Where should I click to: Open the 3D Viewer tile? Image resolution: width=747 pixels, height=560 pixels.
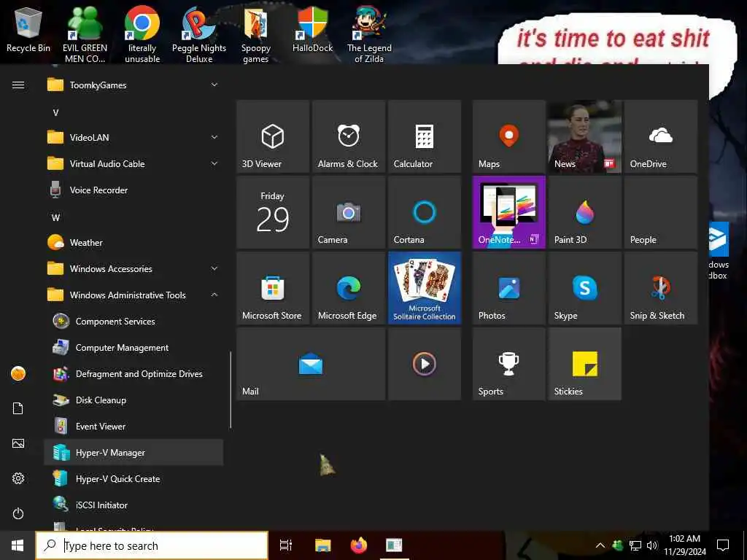273,136
